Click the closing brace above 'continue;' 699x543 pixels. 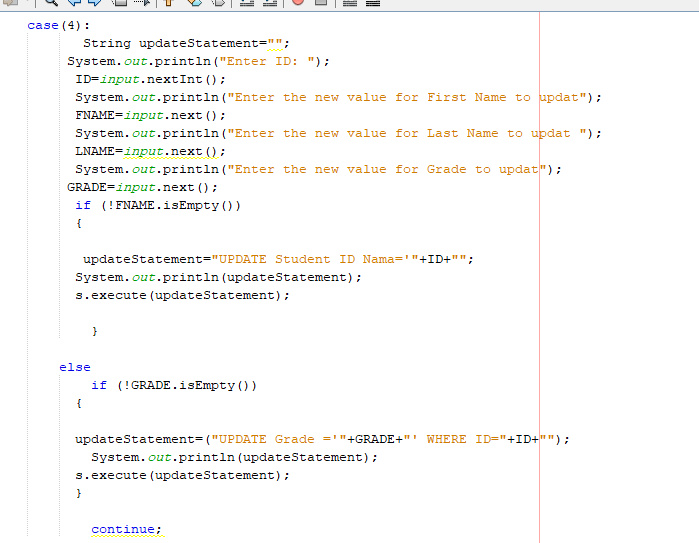(x=79, y=494)
